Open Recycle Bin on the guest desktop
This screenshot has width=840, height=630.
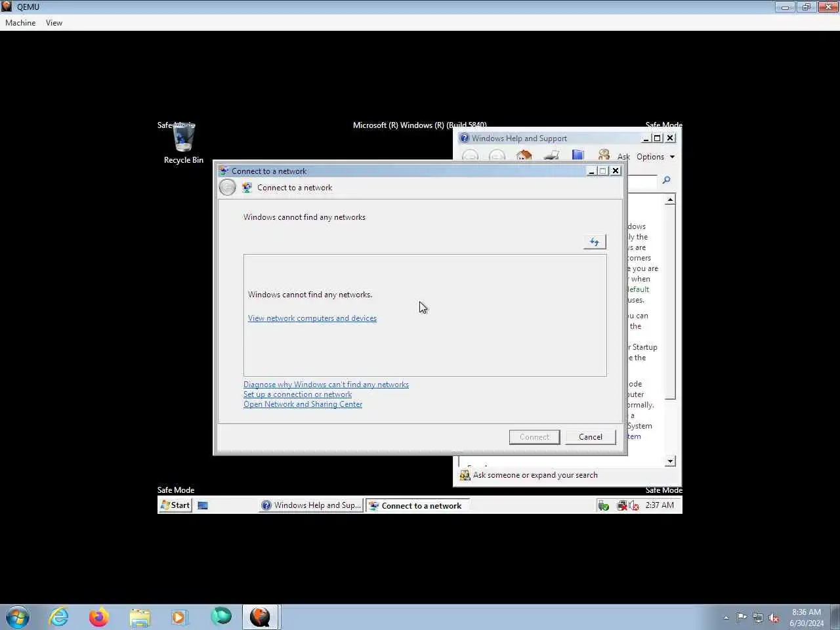pyautogui.click(x=184, y=143)
